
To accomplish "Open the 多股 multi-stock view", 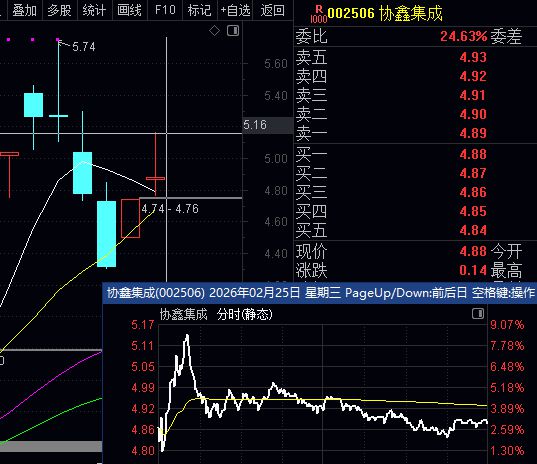I will [x=60, y=10].
